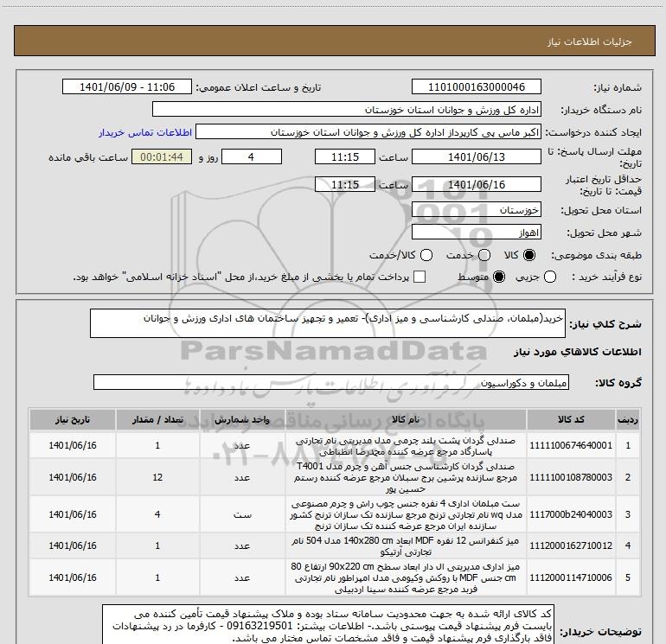Viewport: 666px width, 644px height.
Task: Click the L-shaped management desk item name
Action: [x=406, y=577]
